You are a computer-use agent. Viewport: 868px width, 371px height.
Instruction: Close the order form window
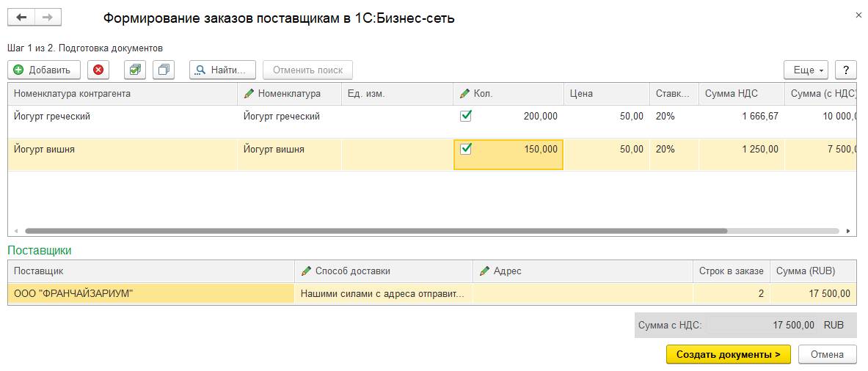pyautogui.click(x=858, y=15)
